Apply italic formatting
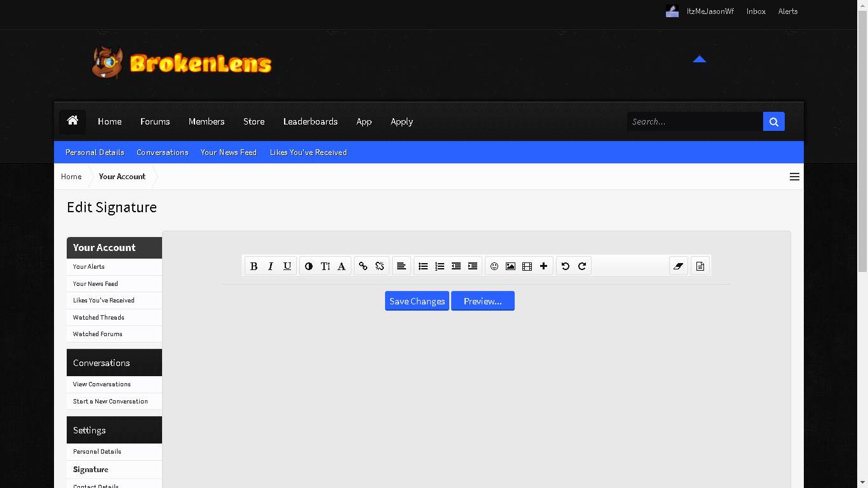The image size is (868, 488). 271,266
